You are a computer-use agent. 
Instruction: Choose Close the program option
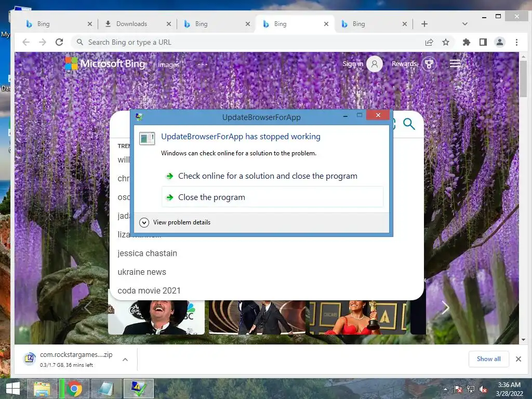pos(272,197)
